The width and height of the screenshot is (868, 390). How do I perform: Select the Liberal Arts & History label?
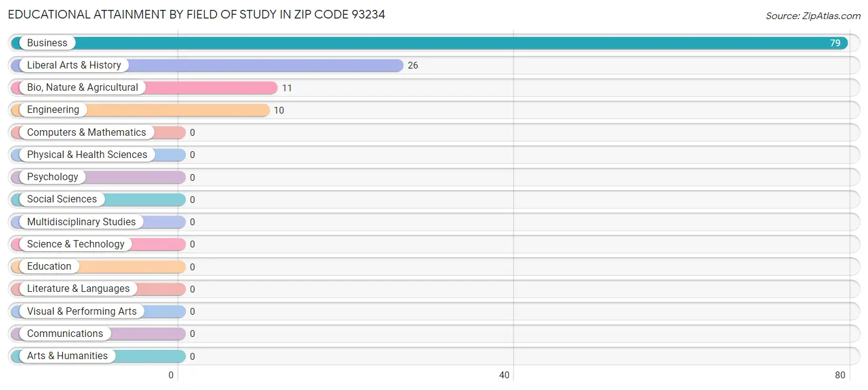(74, 65)
